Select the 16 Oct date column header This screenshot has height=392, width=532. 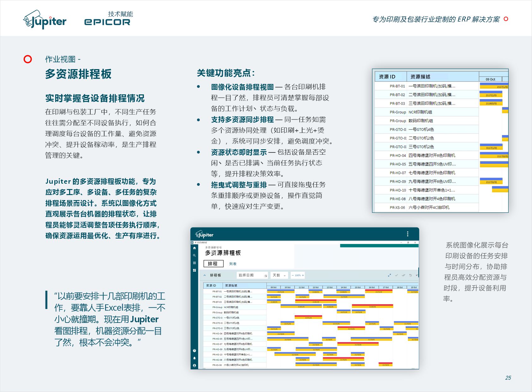(x=372, y=287)
